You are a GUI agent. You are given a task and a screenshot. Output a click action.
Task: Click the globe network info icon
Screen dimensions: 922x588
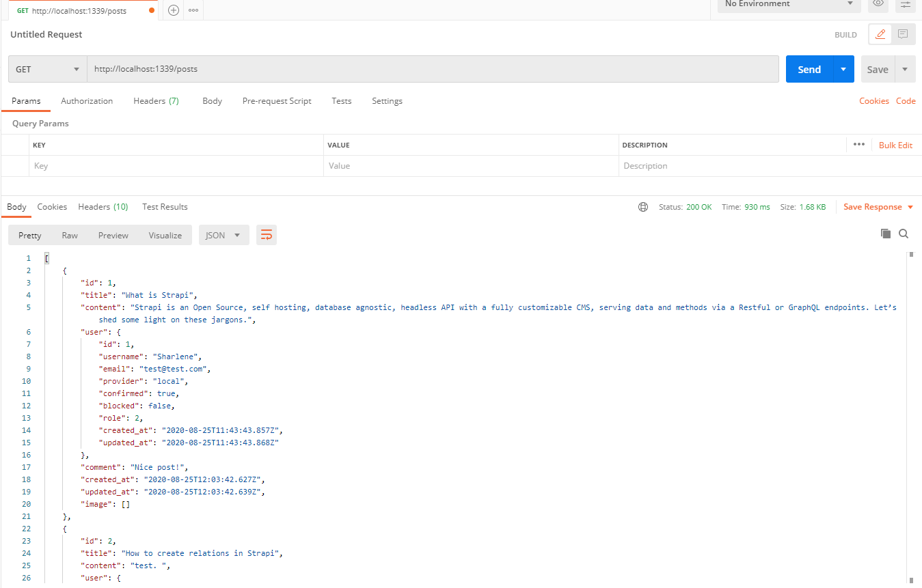(643, 207)
